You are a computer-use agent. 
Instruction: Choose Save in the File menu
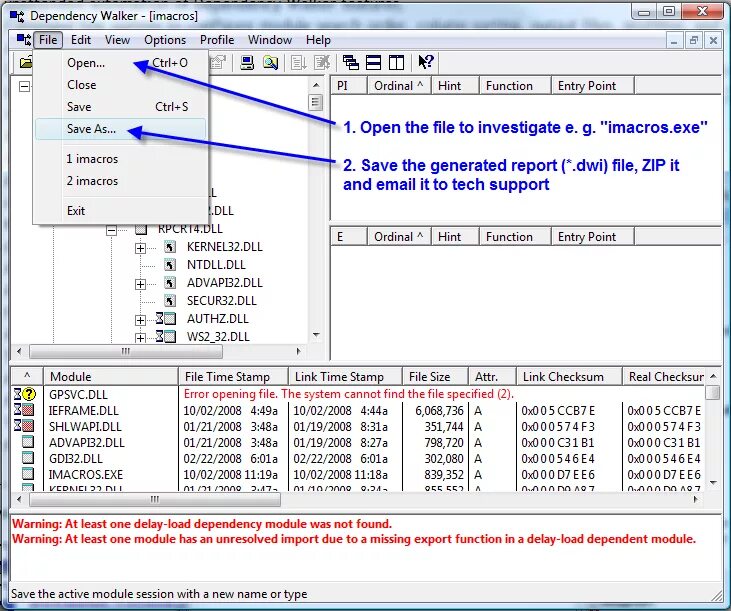120,107
